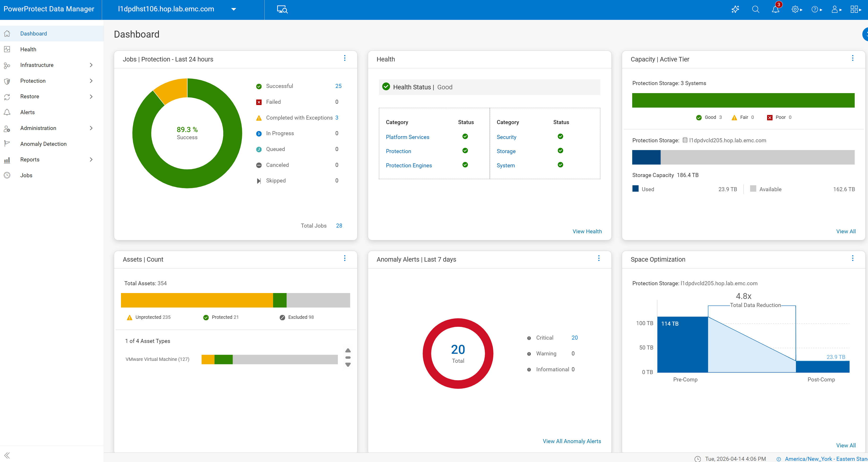Image resolution: width=868 pixels, height=462 pixels.
Task: Open Assets Count widget options menu
Action: coord(344,258)
